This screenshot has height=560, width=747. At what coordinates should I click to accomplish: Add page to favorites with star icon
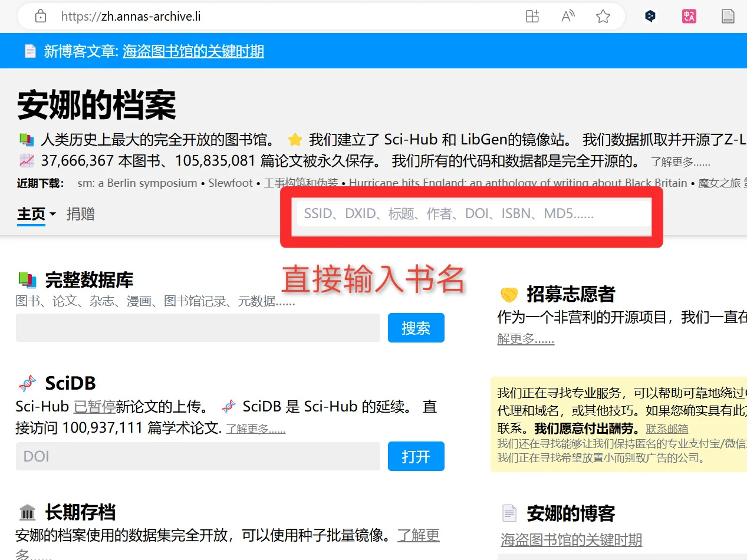pos(603,17)
